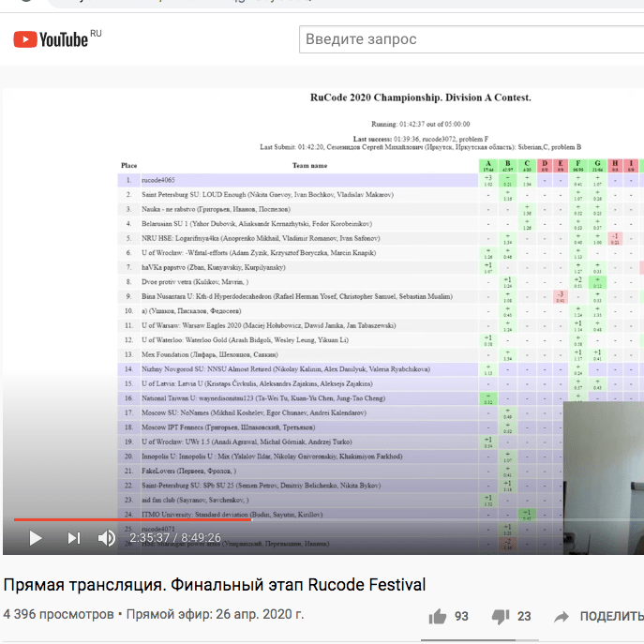Skip to next video with the next button
644x644 pixels.
74,538
